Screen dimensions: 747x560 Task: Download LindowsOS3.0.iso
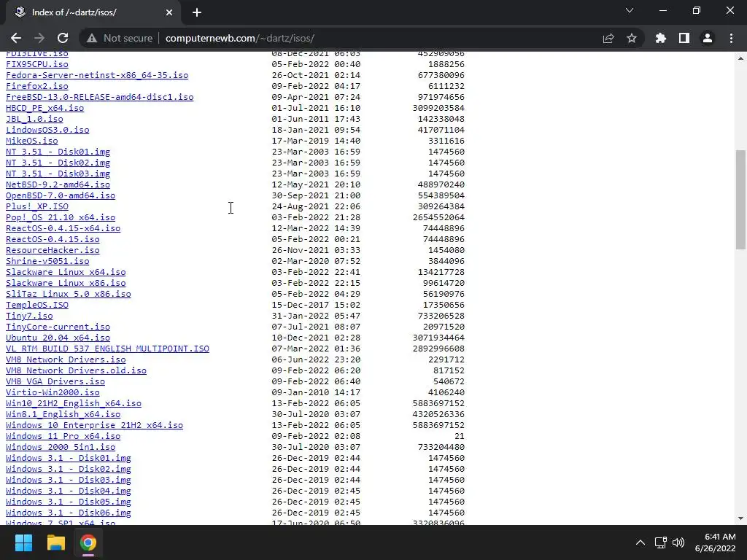pos(47,130)
